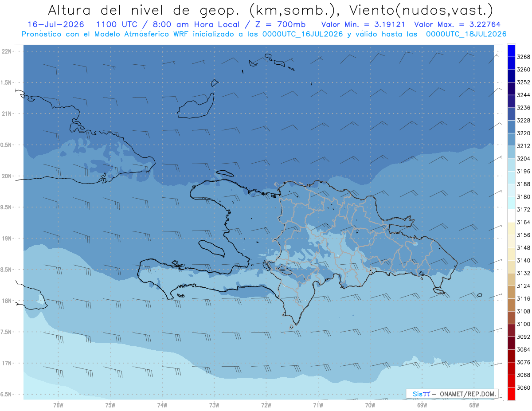Pick legend color band between 3108 and 3116
The image size is (532, 411).
(511, 305)
